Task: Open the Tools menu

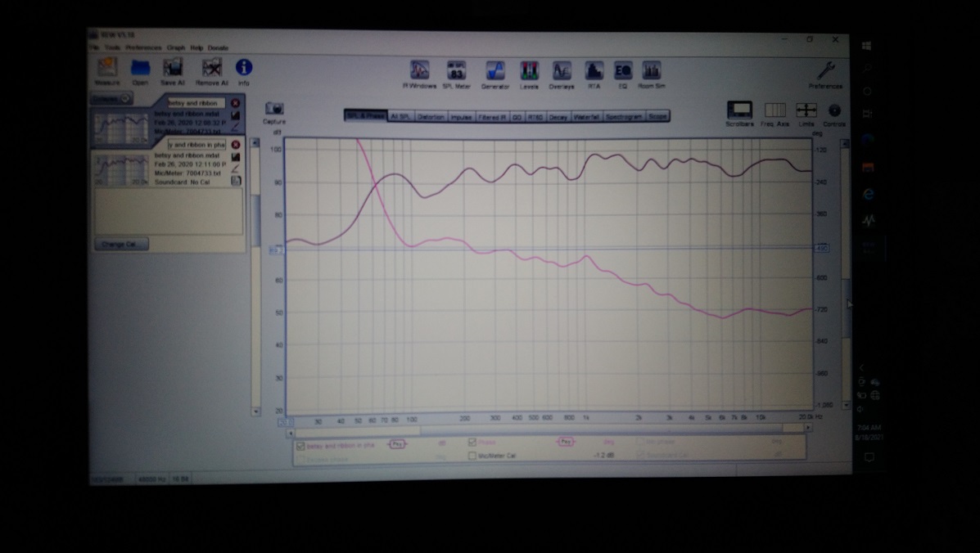Action: (x=112, y=47)
